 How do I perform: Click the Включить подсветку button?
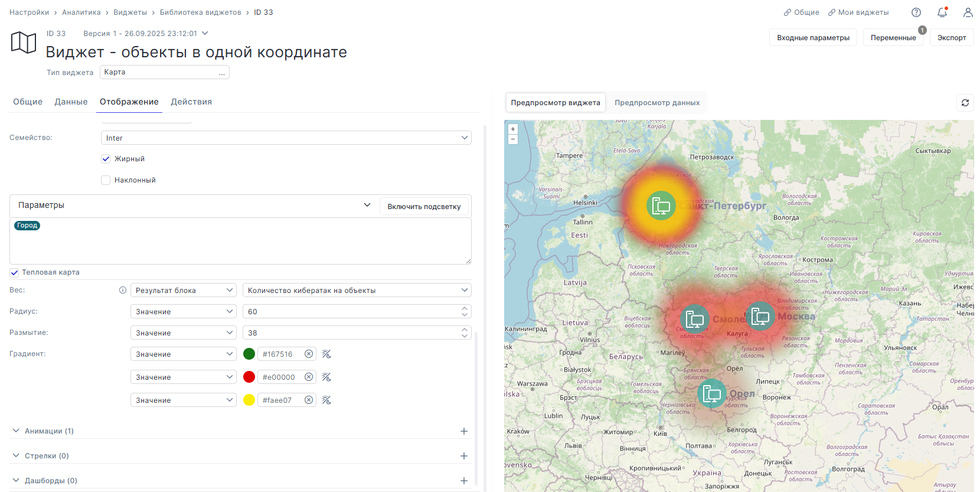point(424,206)
